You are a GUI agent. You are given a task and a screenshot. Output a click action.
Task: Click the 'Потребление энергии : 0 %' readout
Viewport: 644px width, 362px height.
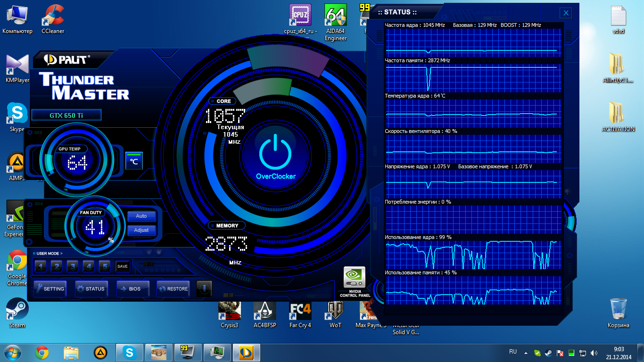coord(418,202)
